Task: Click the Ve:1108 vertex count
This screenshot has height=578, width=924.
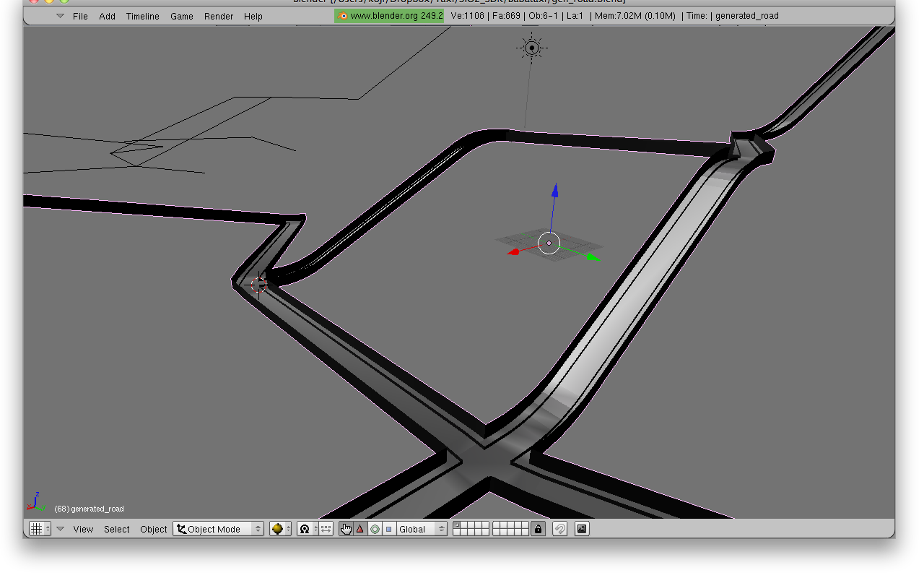Action: click(467, 16)
